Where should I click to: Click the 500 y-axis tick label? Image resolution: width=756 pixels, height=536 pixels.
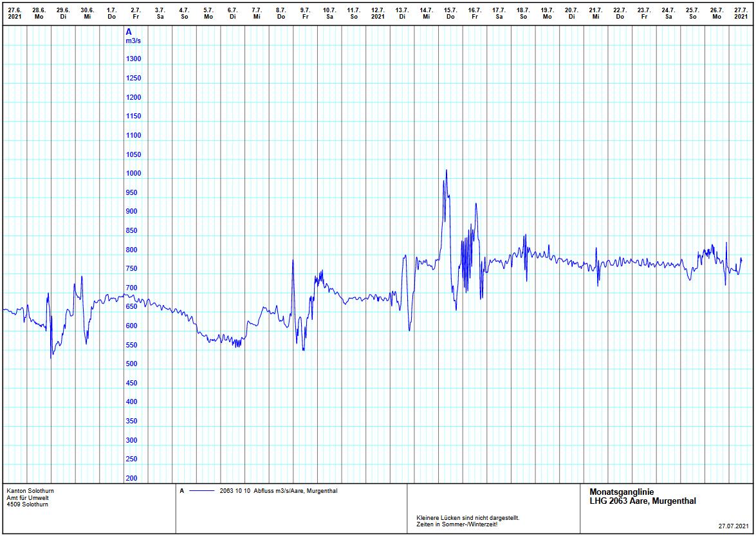click(x=131, y=364)
